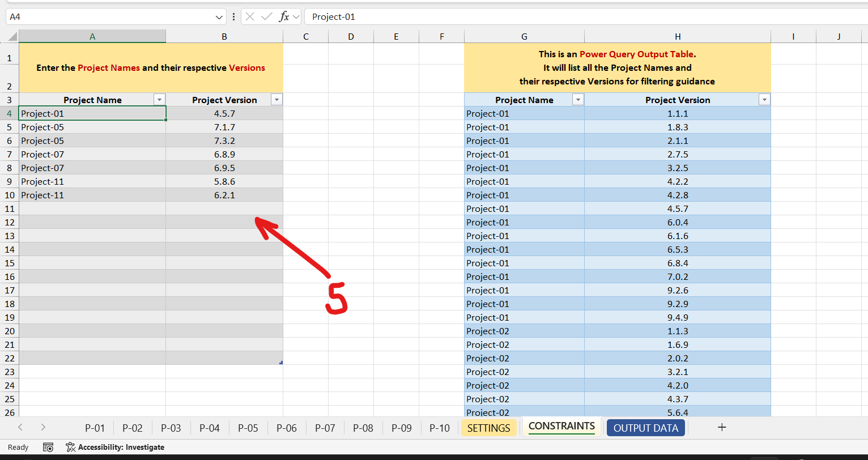Image resolution: width=868 pixels, height=460 pixels.
Task: Select Project-02 cell in row 24
Action: (524, 385)
